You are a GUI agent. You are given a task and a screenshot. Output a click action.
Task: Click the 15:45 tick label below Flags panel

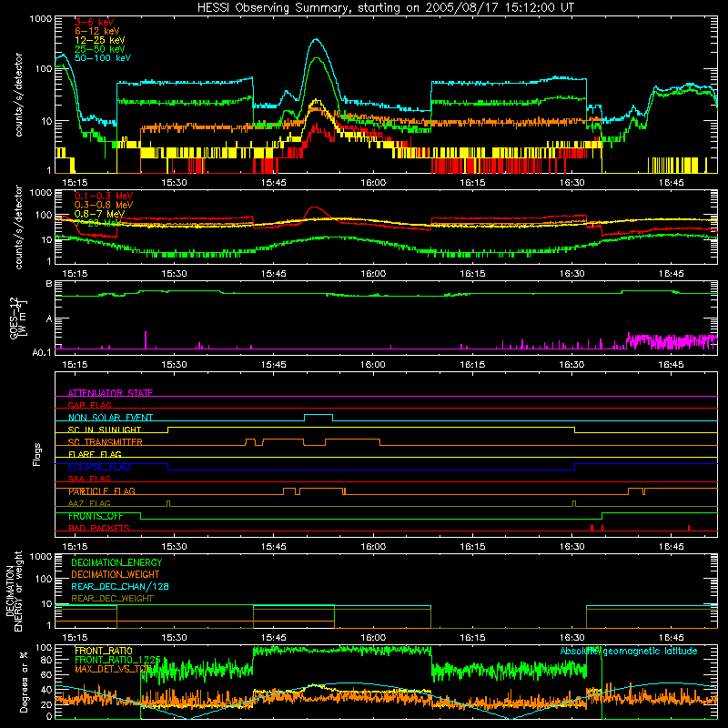pos(274,547)
